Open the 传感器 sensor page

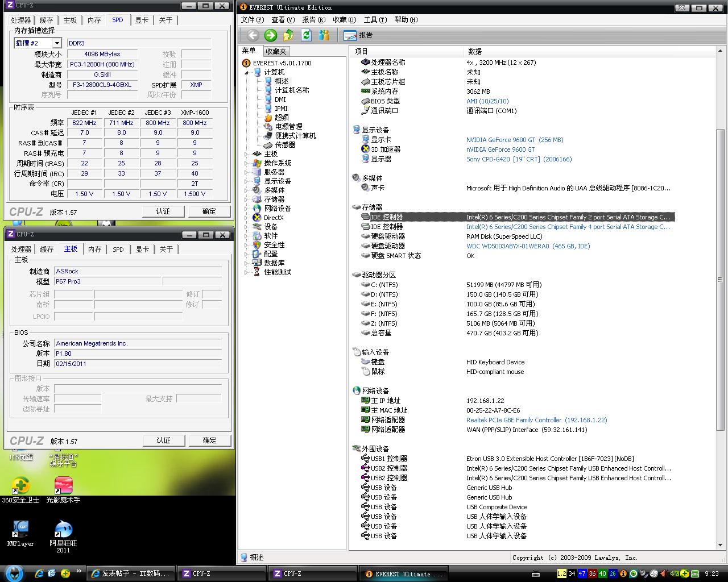[280, 145]
